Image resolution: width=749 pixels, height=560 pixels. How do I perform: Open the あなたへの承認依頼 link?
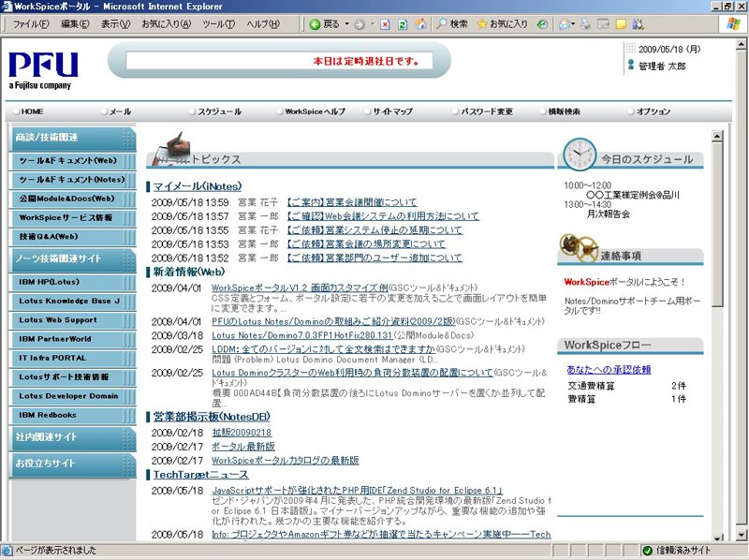pos(609,369)
